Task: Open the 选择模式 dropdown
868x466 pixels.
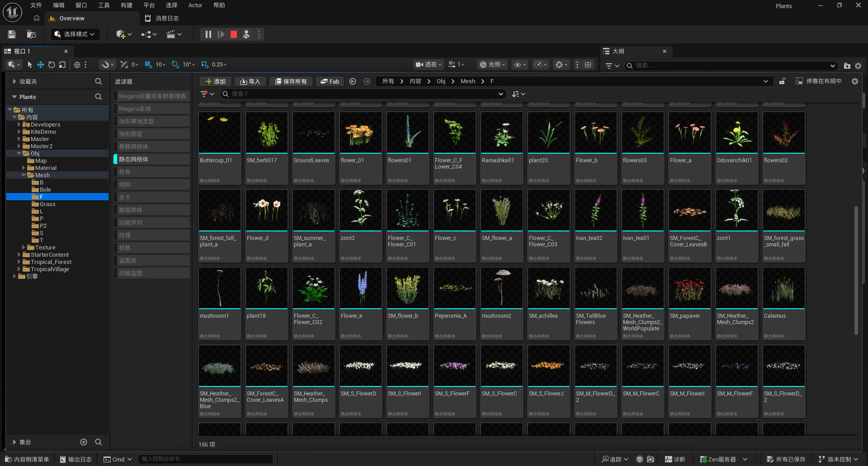Action: coord(75,34)
